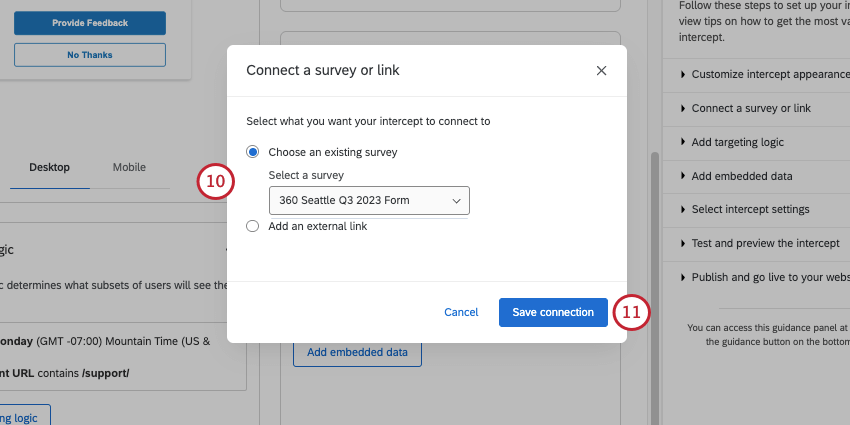Switch to the Desktop tab

(49, 167)
